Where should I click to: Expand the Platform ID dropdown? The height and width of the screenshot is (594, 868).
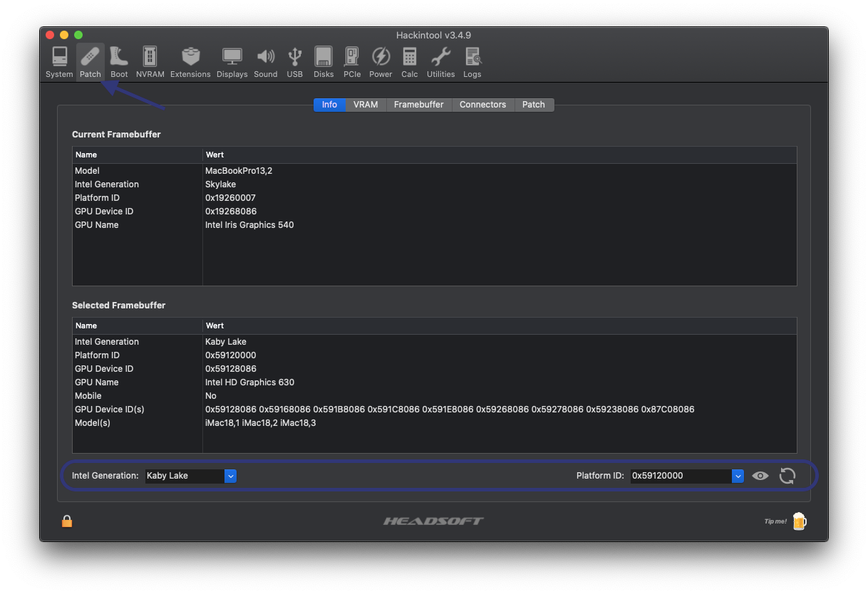tap(738, 476)
